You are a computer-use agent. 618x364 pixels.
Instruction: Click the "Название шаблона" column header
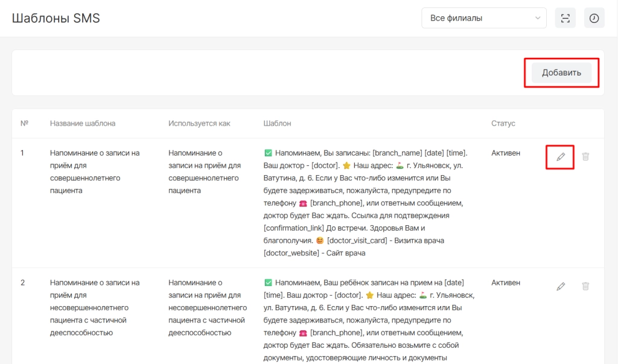[83, 123]
